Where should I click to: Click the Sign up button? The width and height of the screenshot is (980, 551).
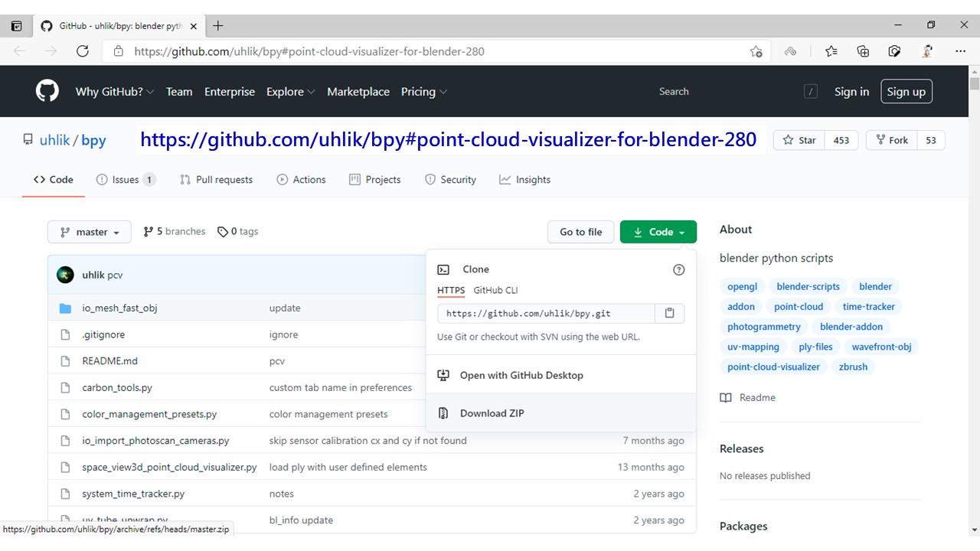[906, 91]
